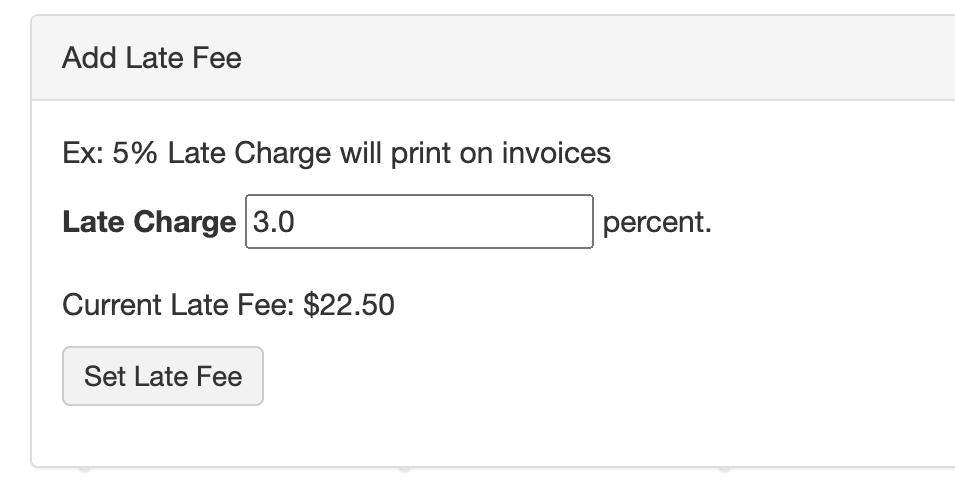Viewport: 955px width, 480px height.
Task: Click the "percent." text after the input
Action: pyautogui.click(x=657, y=222)
